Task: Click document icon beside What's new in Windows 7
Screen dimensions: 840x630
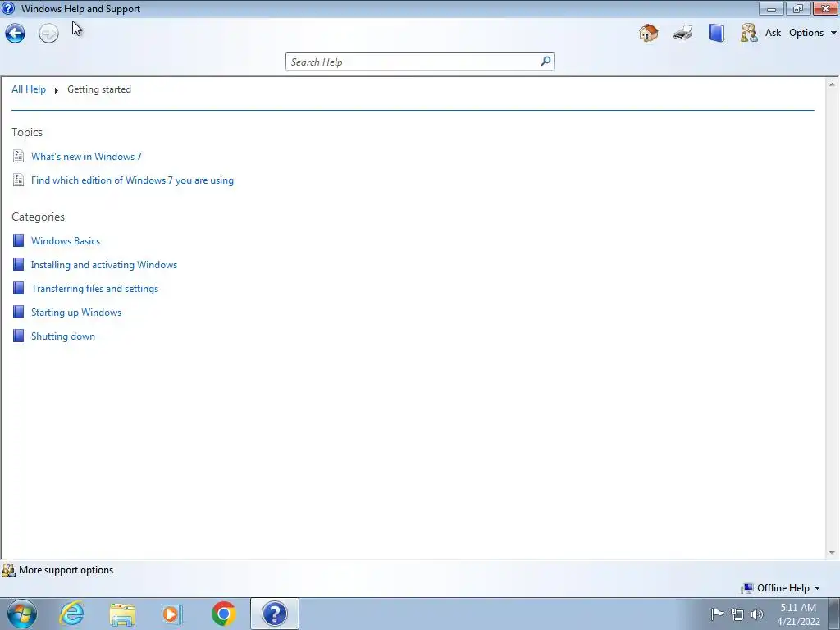Action: coord(18,156)
